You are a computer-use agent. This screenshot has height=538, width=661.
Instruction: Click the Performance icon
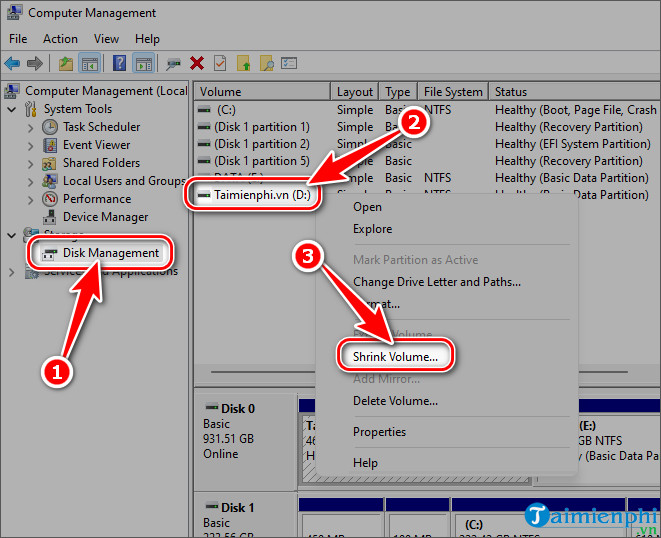(50, 199)
